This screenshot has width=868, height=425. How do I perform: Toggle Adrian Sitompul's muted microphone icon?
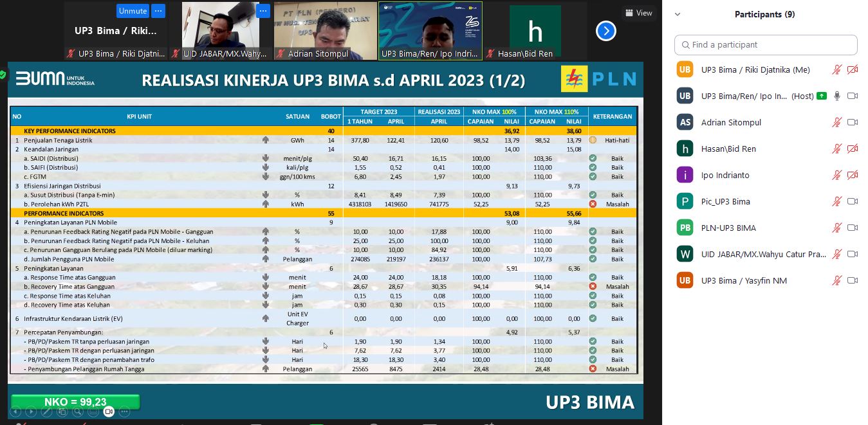837,122
